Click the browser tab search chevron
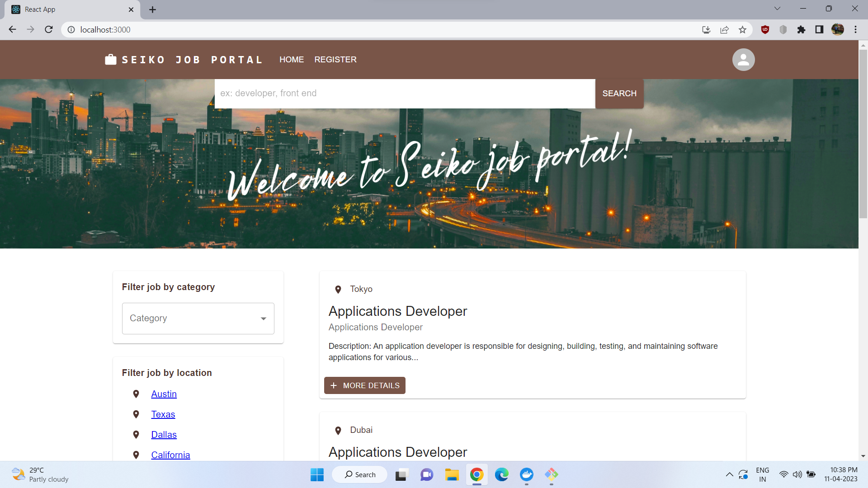Screen dimensions: 868x488 [x=777, y=8]
